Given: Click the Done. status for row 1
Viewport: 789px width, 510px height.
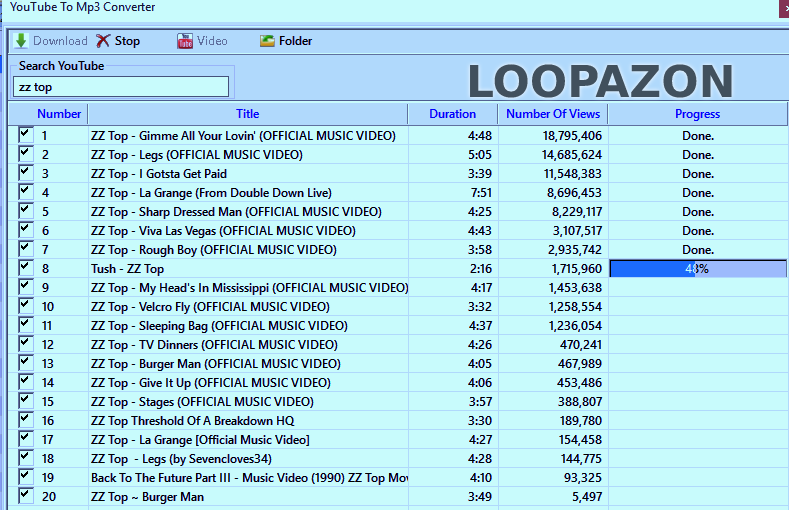Looking at the screenshot, I should click(x=698, y=136).
